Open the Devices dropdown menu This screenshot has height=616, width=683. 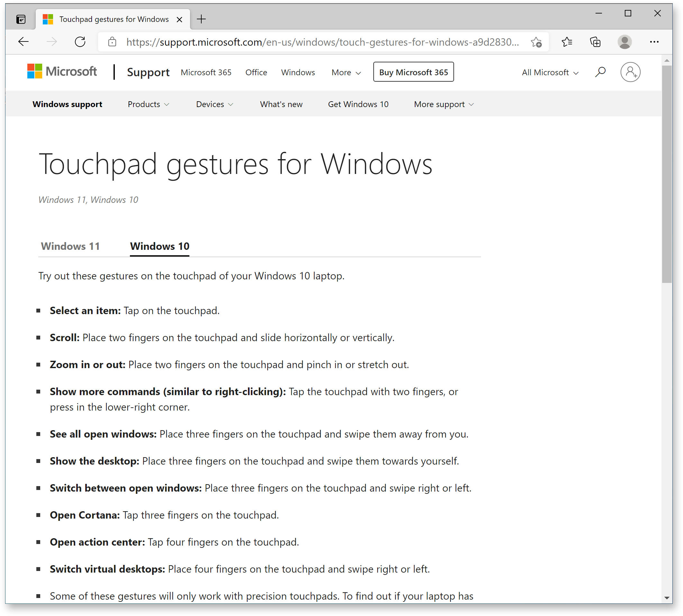tap(214, 104)
